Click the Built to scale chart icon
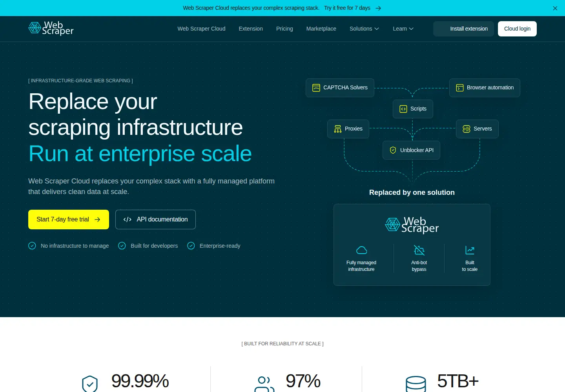The image size is (565, 392). click(470, 250)
